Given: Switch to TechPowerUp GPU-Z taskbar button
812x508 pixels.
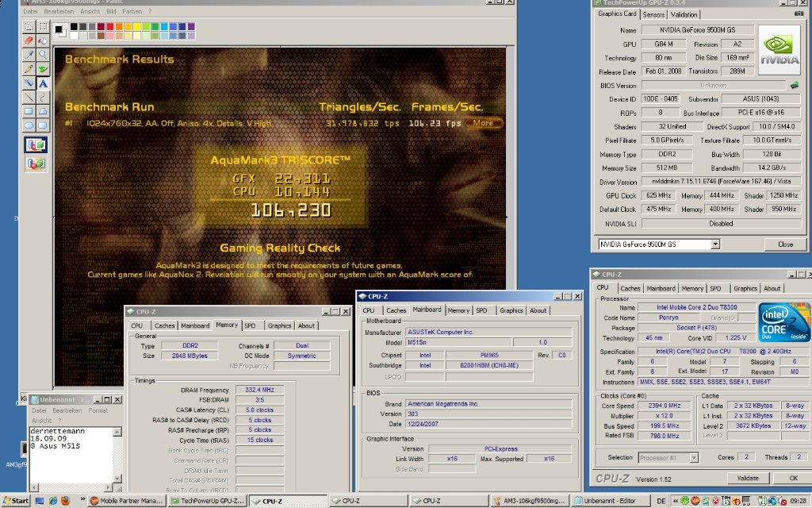Looking at the screenshot, I should (x=208, y=501).
